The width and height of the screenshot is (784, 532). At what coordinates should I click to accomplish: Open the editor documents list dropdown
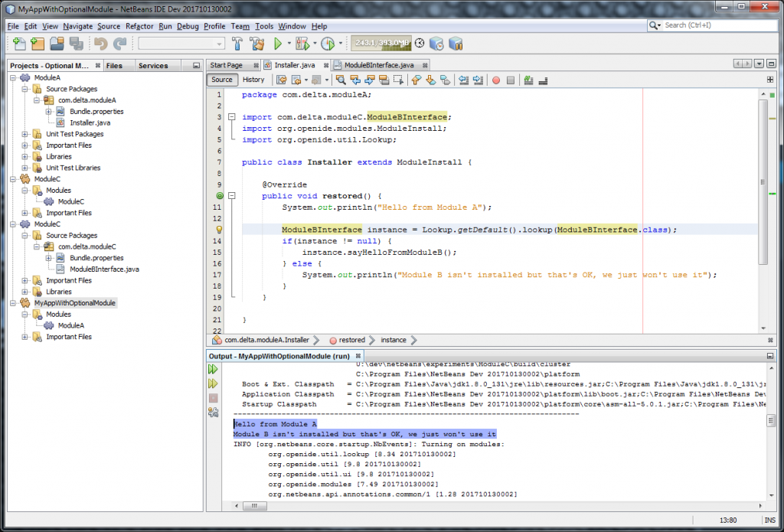[759, 64]
